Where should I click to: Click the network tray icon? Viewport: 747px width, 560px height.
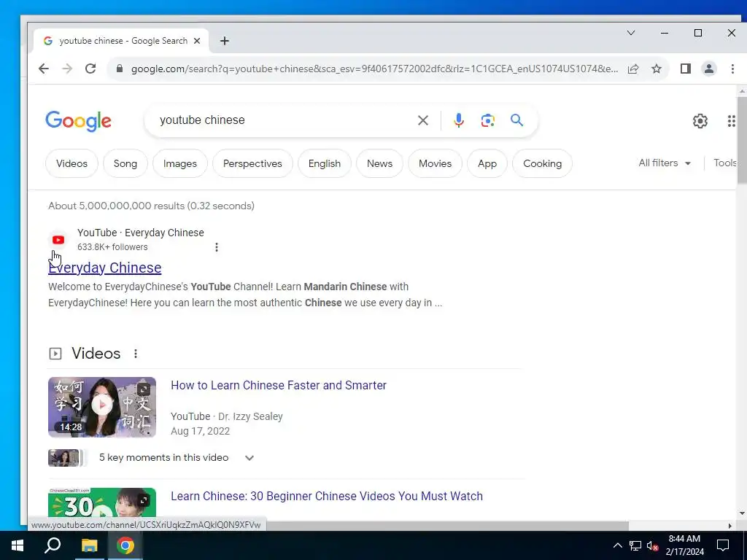click(635, 545)
